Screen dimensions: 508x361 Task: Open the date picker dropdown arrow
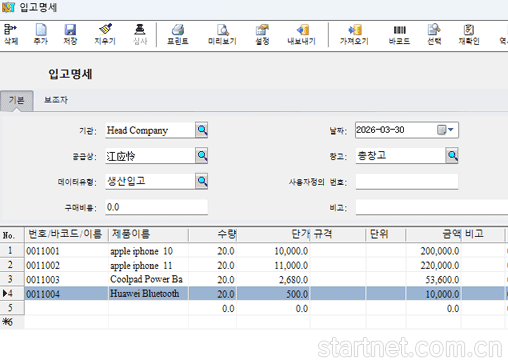[x=451, y=130]
